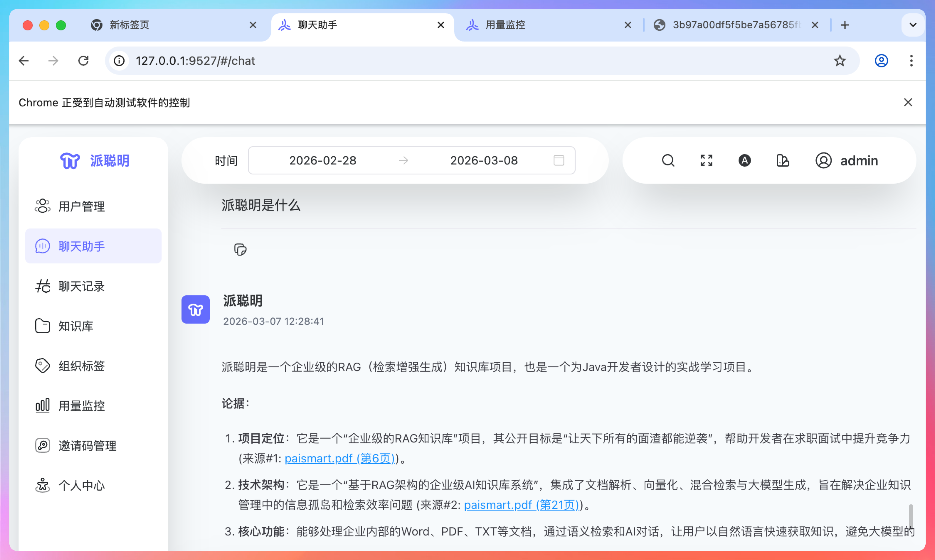Viewport: 935px width, 560px height.
Task: Open the 用户管理 menu item
Action: (x=82, y=207)
